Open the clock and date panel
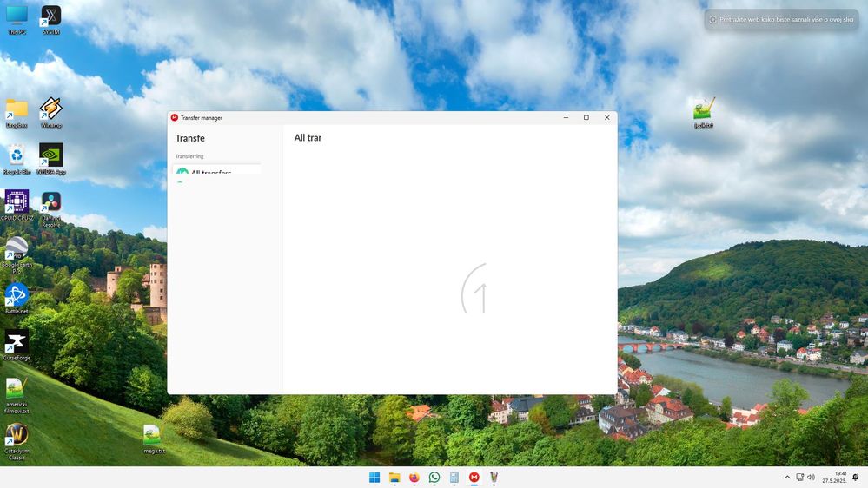868x488 pixels. tap(835, 478)
